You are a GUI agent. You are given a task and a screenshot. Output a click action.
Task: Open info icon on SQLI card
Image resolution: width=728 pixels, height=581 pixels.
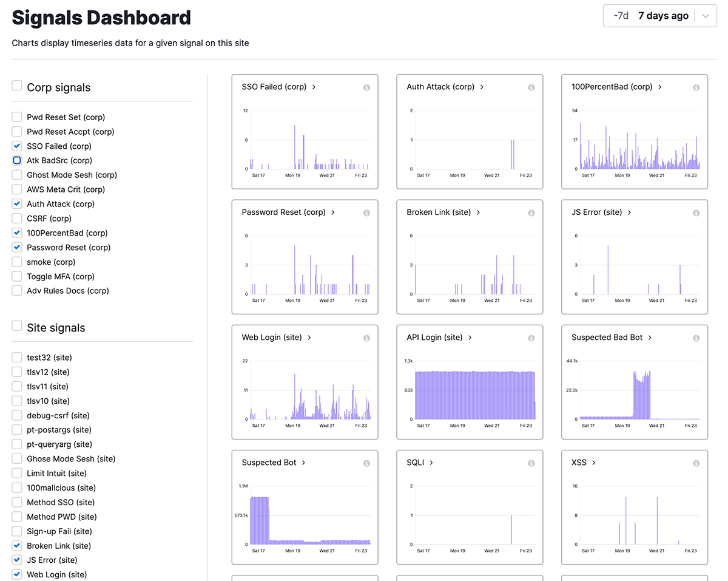pyautogui.click(x=531, y=463)
